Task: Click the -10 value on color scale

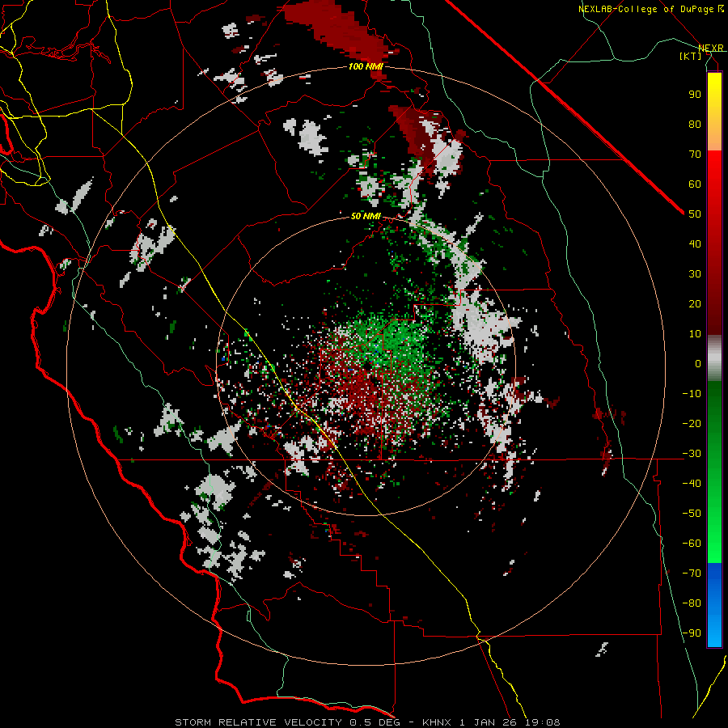Action: [x=692, y=394]
